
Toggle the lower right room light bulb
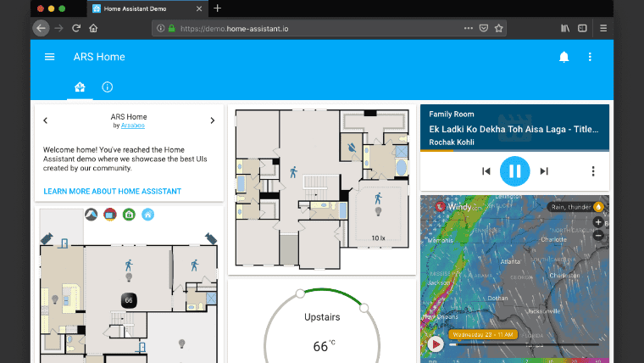[180, 343]
